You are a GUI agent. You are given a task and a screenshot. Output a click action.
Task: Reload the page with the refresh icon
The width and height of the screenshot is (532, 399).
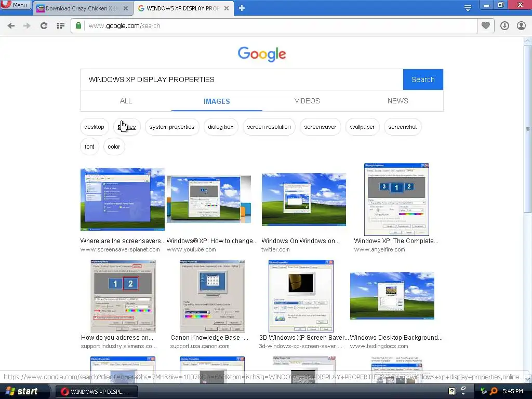[x=44, y=26]
